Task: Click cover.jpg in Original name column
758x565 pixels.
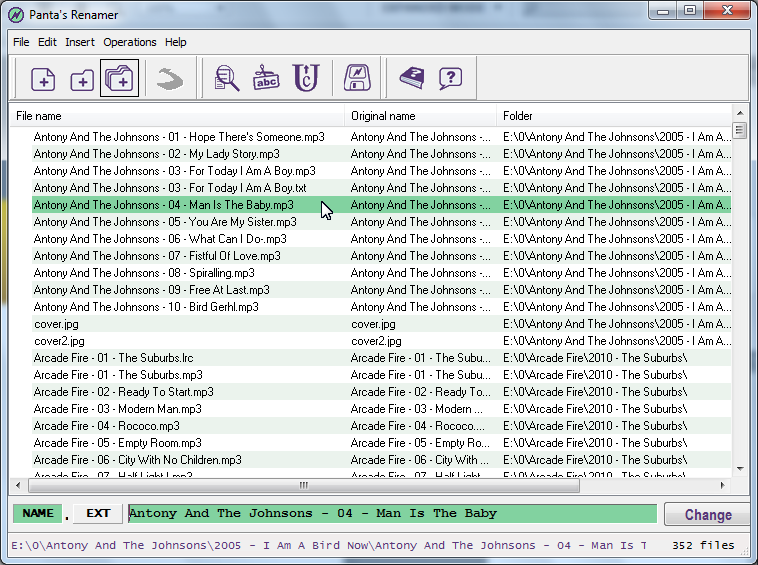Action: [373, 324]
